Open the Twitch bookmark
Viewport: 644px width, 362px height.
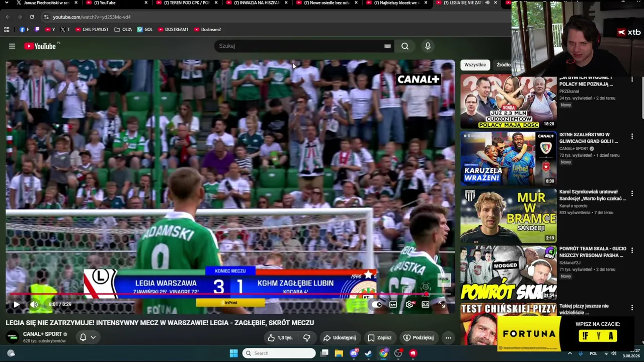37,30
